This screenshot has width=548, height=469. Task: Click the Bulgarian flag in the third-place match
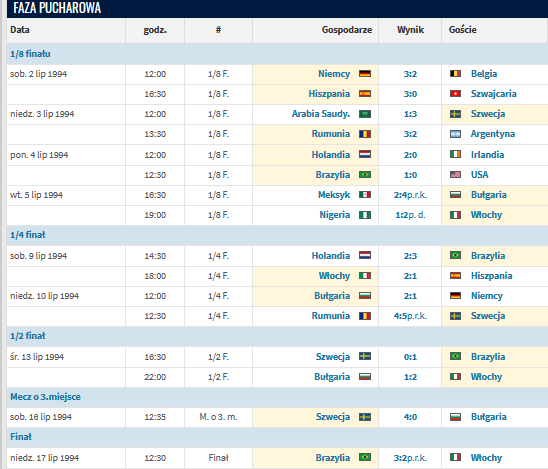(x=455, y=417)
